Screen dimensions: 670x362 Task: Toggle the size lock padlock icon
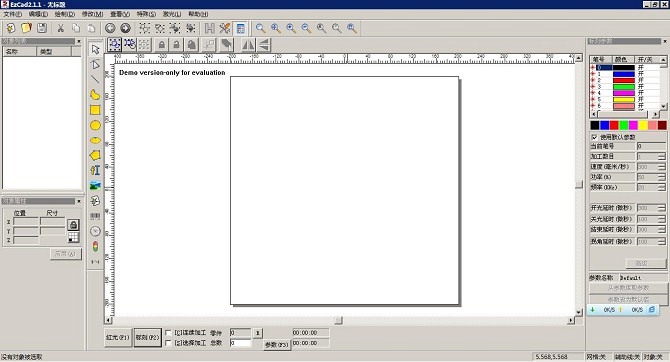pyautogui.click(x=73, y=225)
